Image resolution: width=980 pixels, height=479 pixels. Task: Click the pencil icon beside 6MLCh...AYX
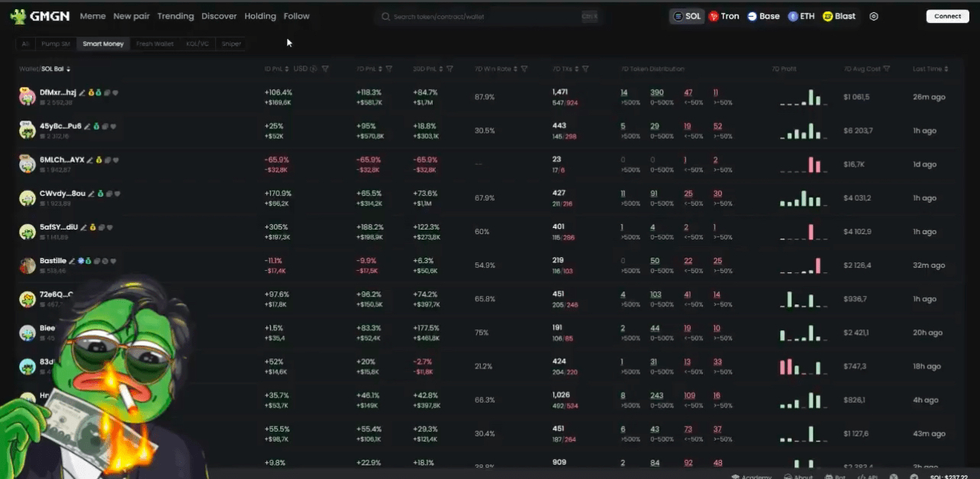89,160
